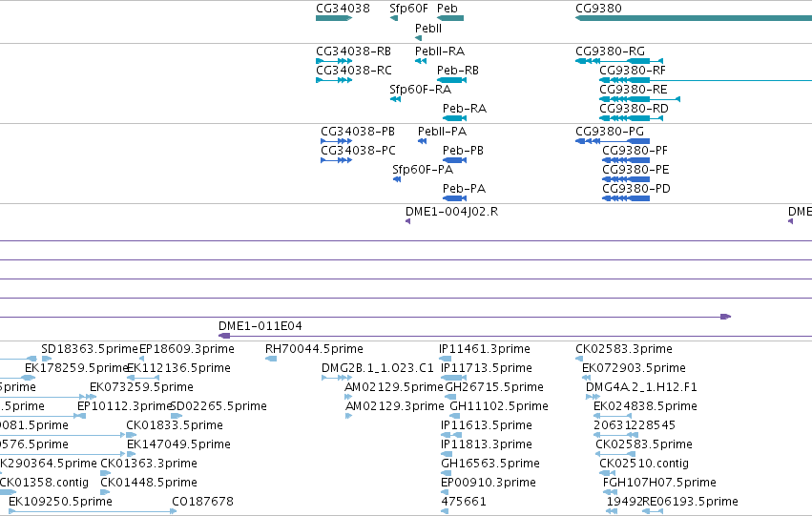Screen dimensions: 812x516
Task: Click EST GH11102.5prime
Action: [499, 407]
